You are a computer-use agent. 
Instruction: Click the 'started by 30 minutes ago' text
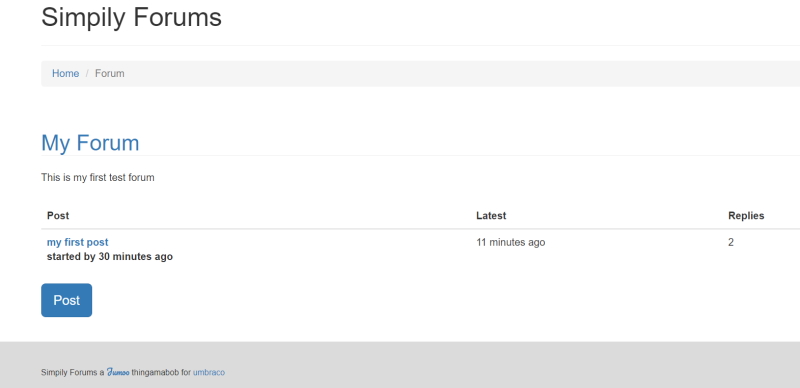click(x=110, y=256)
